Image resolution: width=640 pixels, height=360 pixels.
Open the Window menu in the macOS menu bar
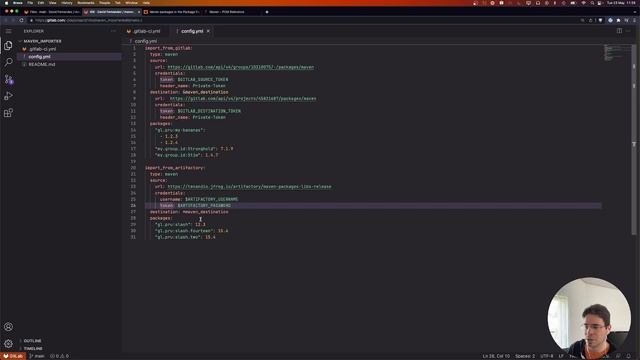point(131,3)
